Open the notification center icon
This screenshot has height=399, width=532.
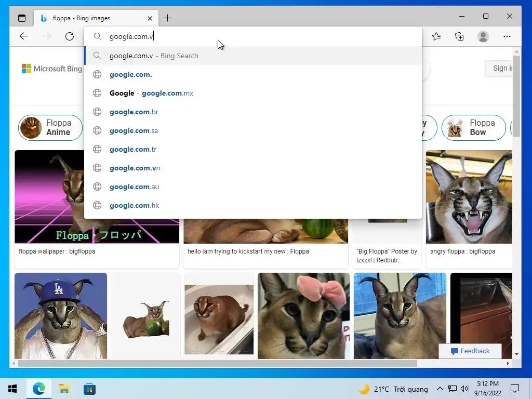tap(515, 389)
